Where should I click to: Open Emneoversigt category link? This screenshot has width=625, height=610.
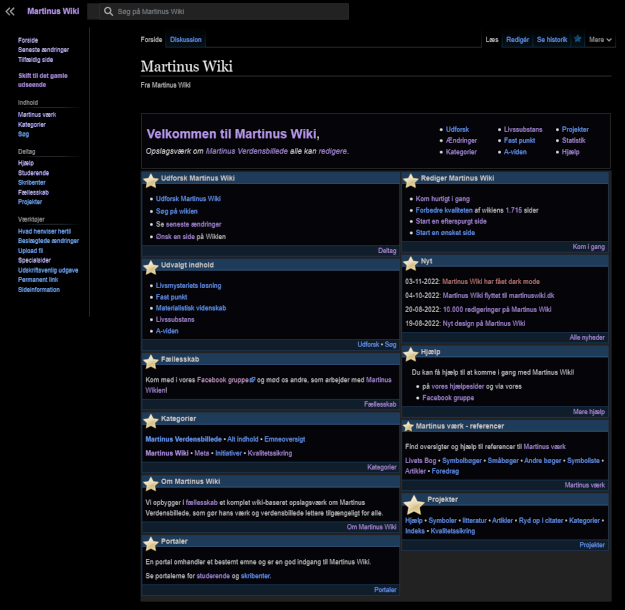click(x=285, y=439)
